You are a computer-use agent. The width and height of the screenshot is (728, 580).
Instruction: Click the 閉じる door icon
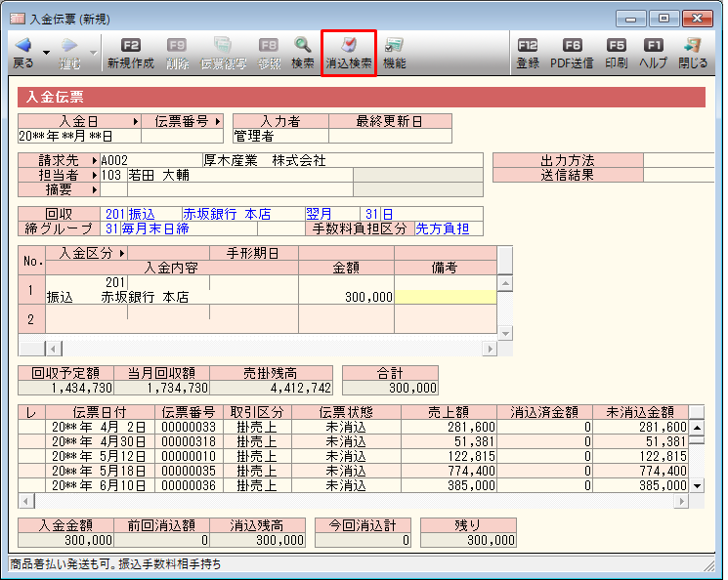click(x=693, y=45)
